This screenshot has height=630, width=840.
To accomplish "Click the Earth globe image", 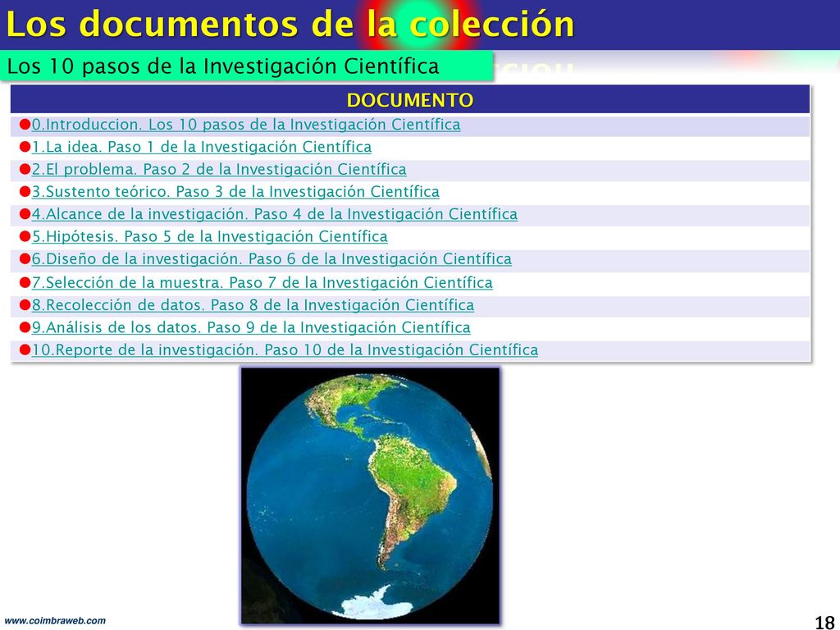I will pyautogui.click(x=370, y=495).
